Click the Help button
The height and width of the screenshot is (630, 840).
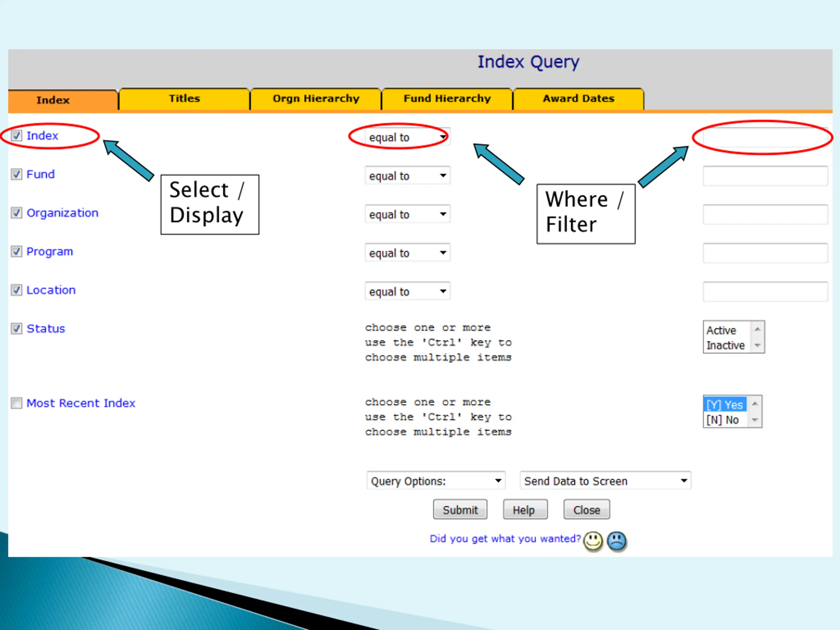pyautogui.click(x=525, y=510)
